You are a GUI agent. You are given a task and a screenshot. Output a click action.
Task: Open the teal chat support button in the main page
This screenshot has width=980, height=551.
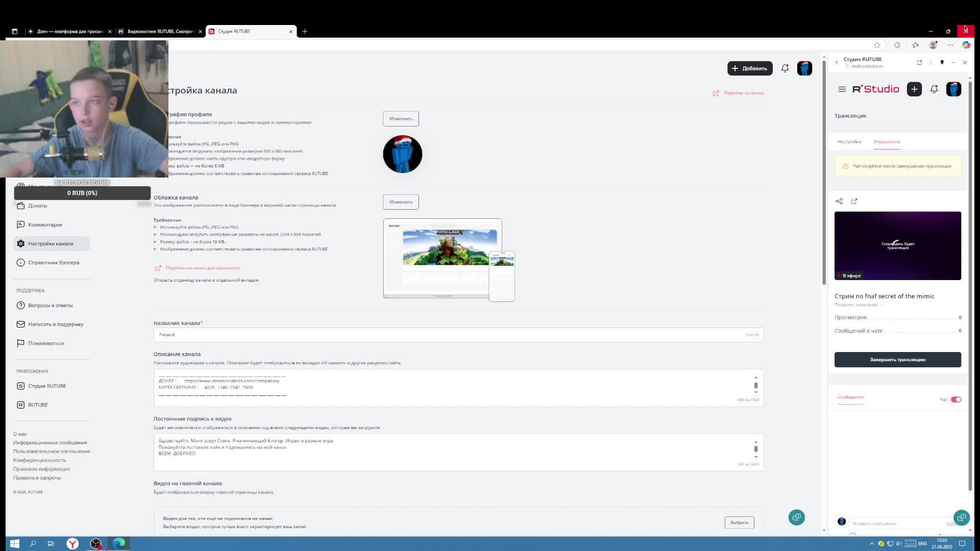click(x=796, y=517)
